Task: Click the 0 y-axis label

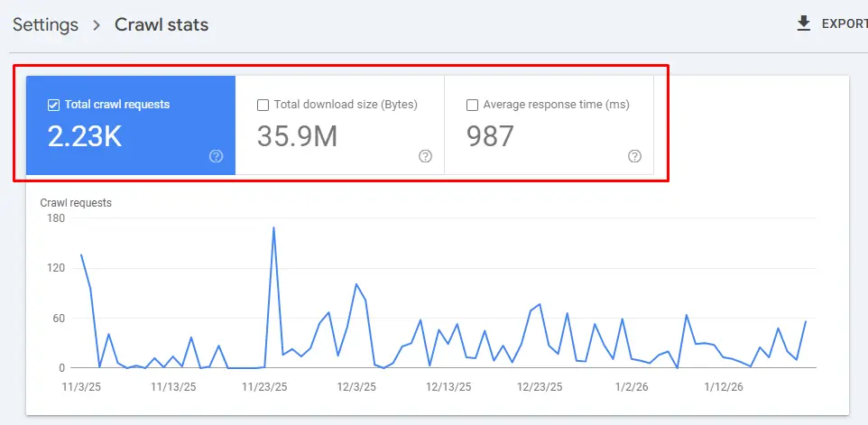Action: 62,368
